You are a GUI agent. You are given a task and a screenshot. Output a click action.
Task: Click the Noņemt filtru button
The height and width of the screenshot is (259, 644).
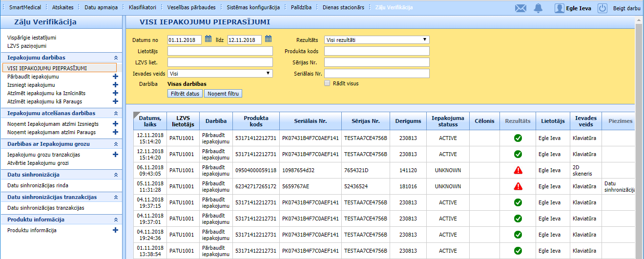[x=223, y=94]
